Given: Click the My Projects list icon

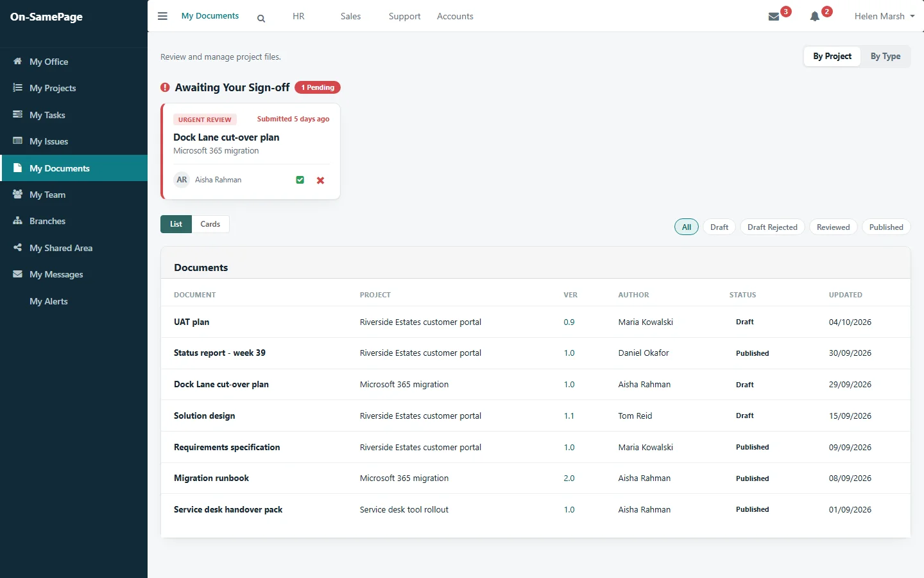Looking at the screenshot, I should coord(17,87).
